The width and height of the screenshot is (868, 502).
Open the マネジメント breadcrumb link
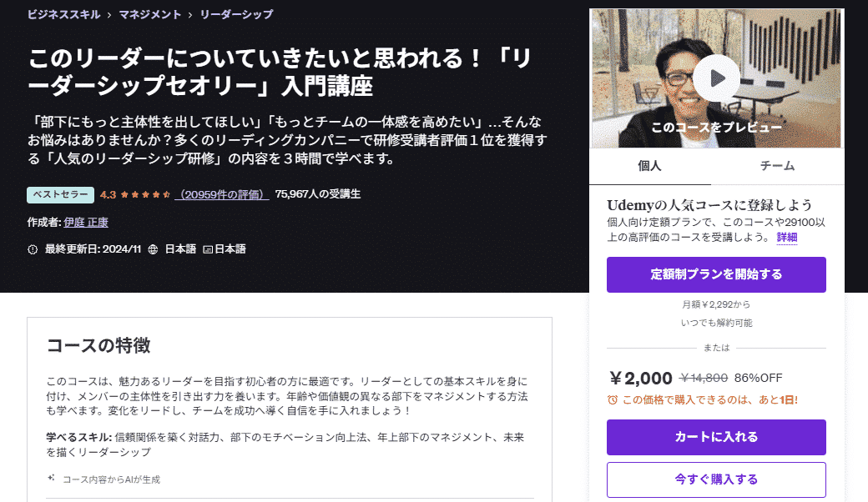[x=151, y=14]
